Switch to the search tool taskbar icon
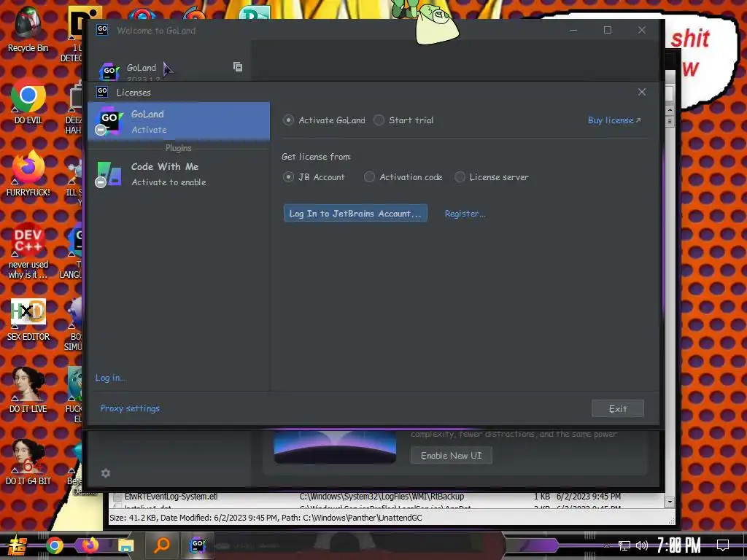This screenshot has width=747, height=560. coord(162,545)
